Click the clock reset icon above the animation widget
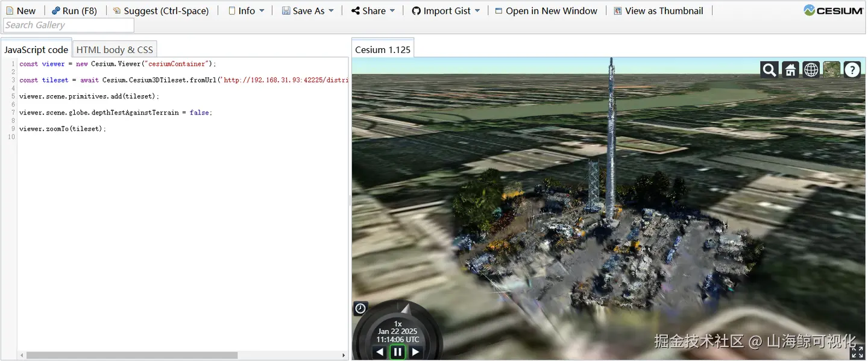The width and height of the screenshot is (868, 361). (x=360, y=309)
